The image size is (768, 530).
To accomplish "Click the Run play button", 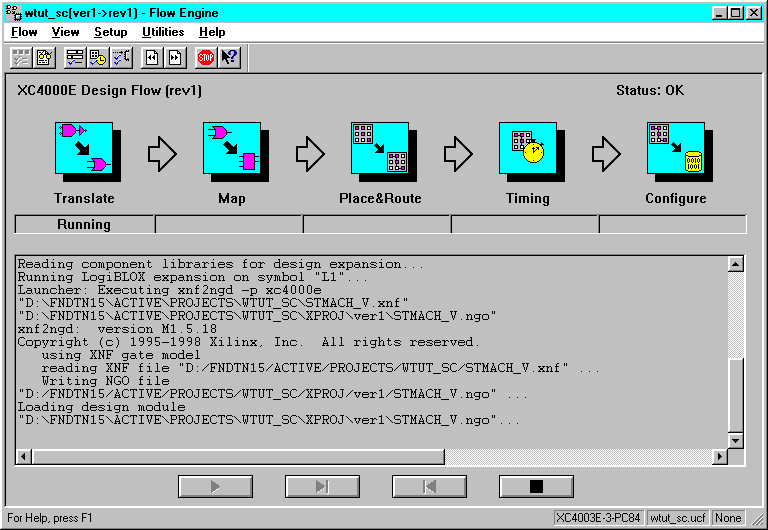I will (x=216, y=486).
